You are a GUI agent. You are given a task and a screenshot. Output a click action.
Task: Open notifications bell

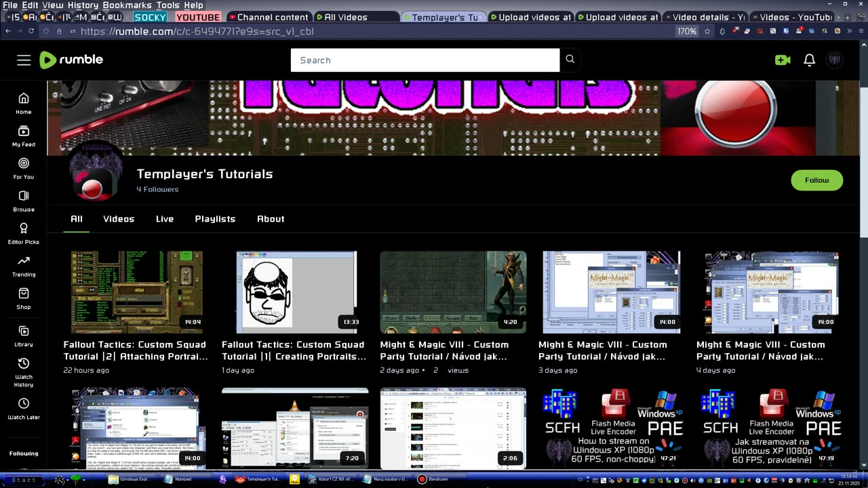[x=809, y=60]
